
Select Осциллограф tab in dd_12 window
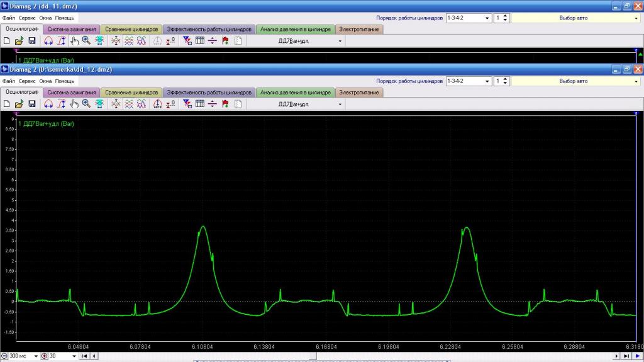coord(22,92)
